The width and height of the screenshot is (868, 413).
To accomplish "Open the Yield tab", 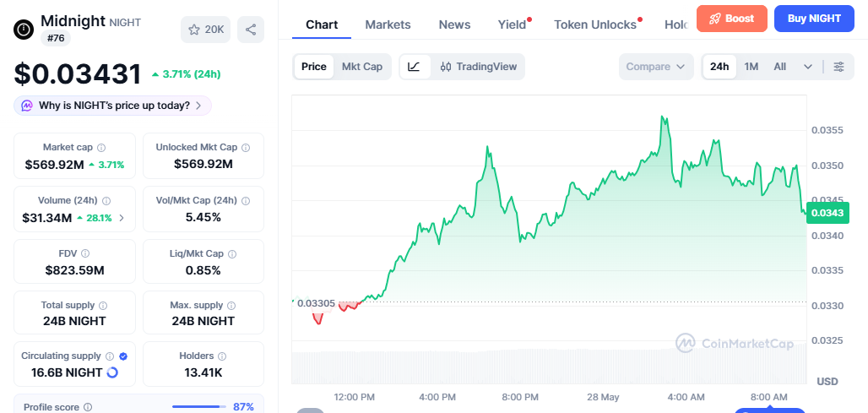I will 512,24.
